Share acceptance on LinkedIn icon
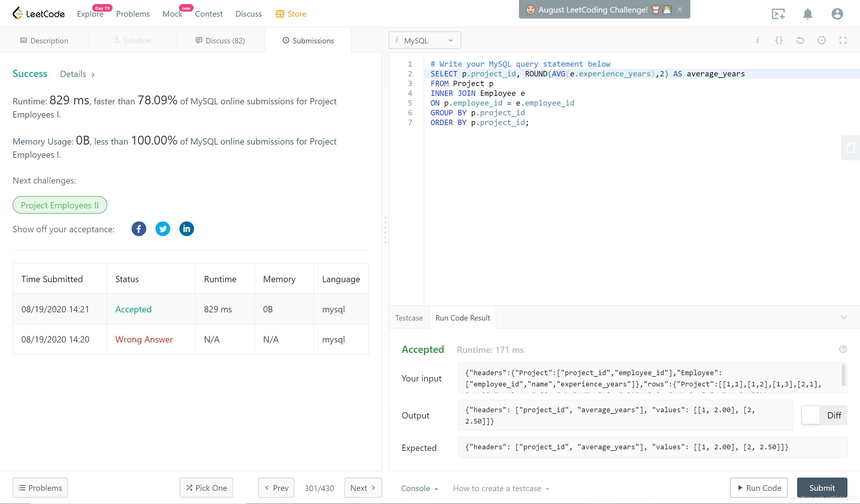The image size is (860, 504). tap(186, 229)
